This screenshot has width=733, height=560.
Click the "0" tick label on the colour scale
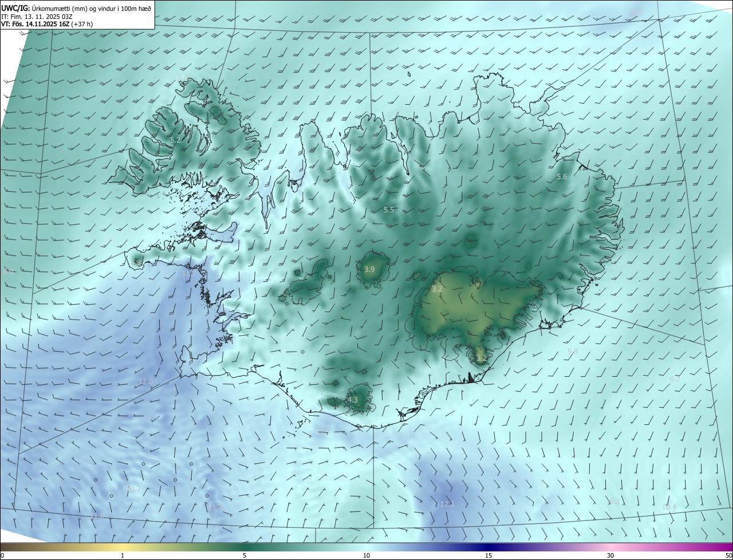coord(2,555)
